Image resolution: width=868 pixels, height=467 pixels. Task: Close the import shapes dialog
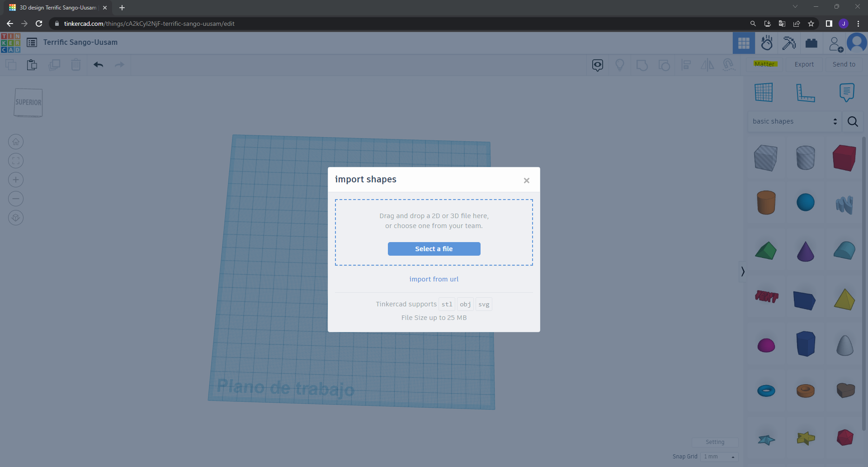527,181
